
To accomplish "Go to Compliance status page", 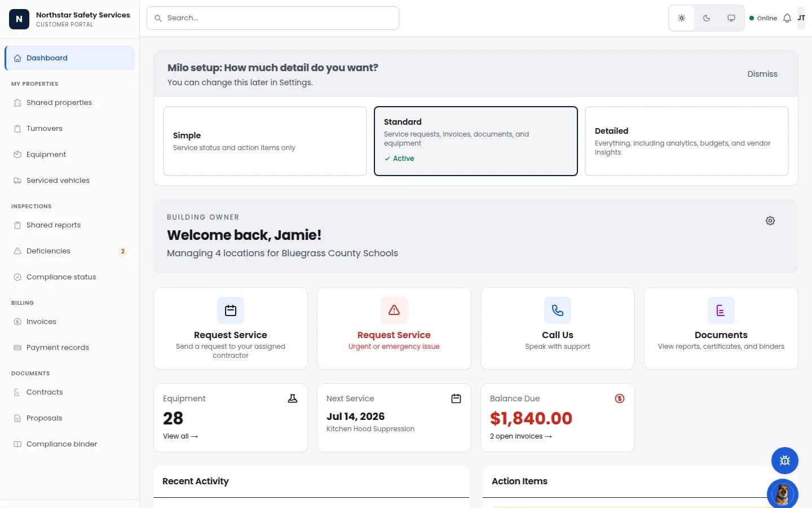I will tap(69, 277).
